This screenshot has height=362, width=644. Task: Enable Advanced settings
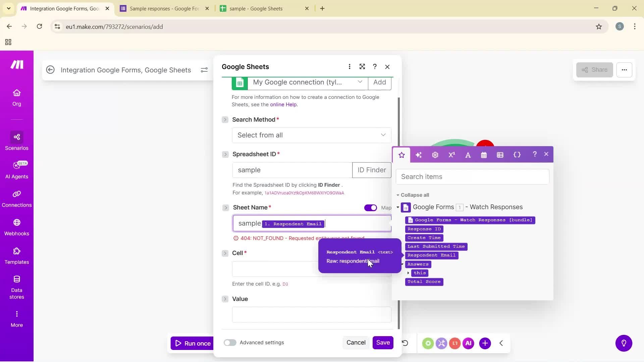click(230, 343)
